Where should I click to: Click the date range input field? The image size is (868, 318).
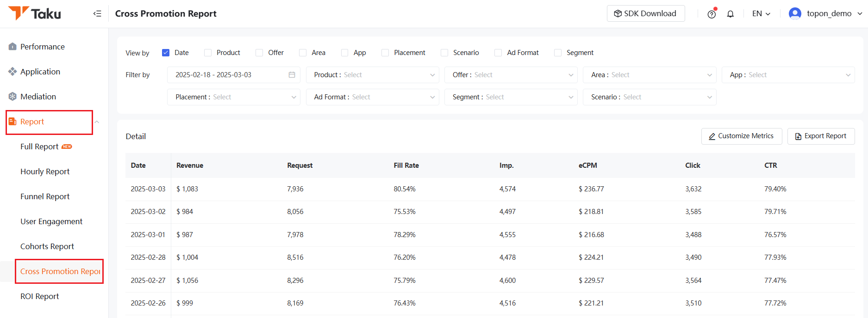coord(234,75)
